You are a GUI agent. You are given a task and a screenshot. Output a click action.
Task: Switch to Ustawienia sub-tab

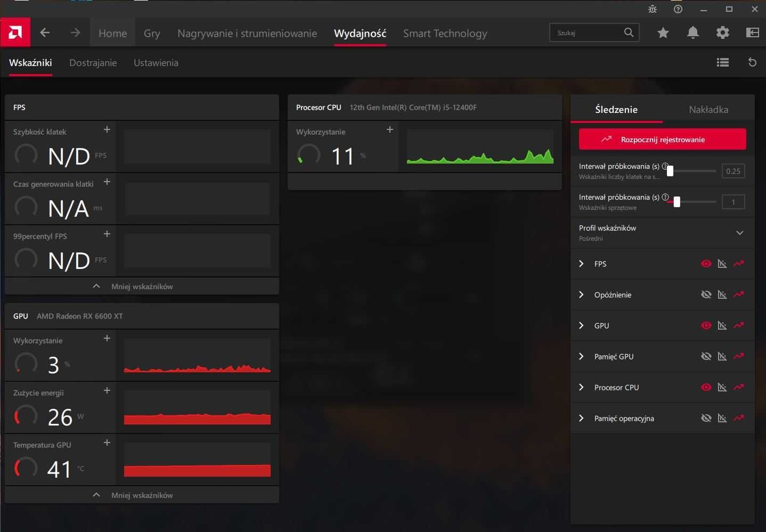coord(156,62)
